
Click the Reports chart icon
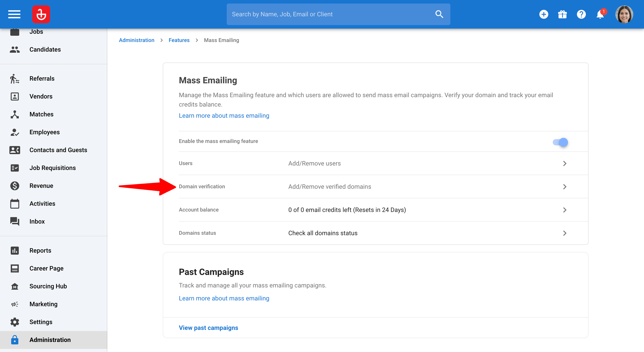click(x=15, y=250)
